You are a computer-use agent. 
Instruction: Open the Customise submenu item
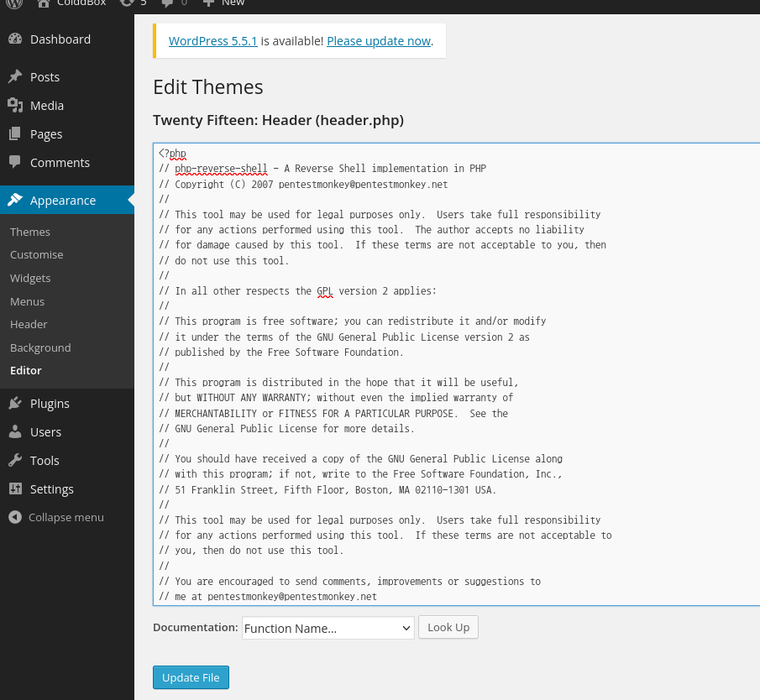(36, 255)
